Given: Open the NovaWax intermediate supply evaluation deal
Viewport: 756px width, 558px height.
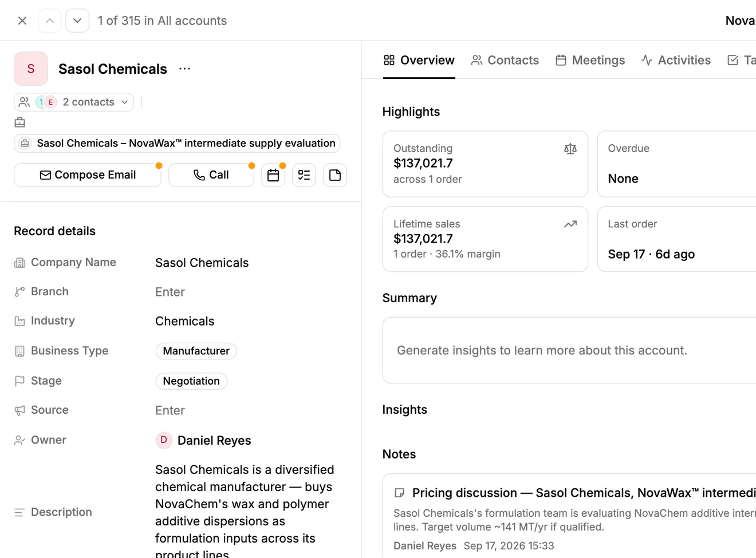Looking at the screenshot, I should 177,143.
